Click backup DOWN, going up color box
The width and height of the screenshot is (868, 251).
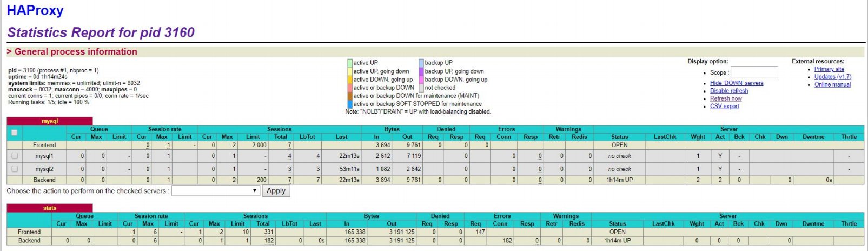(x=421, y=79)
